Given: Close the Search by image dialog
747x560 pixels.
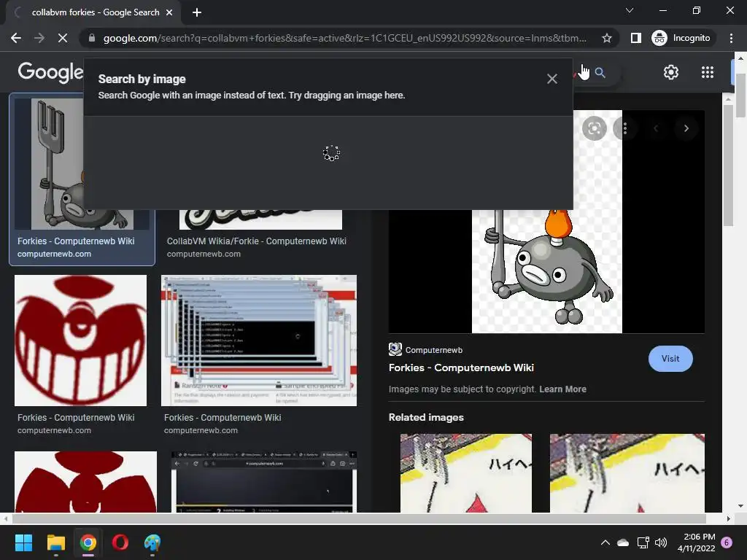Looking at the screenshot, I should 551,79.
